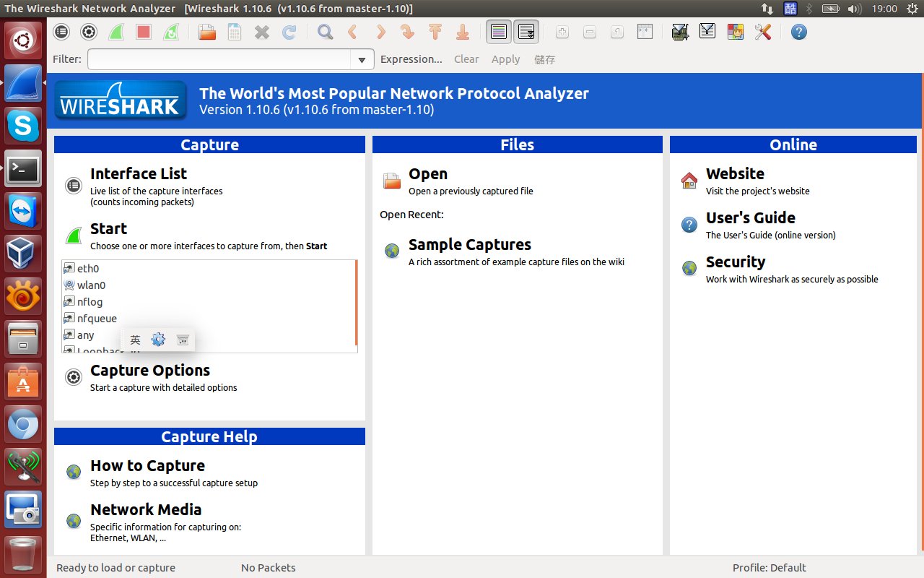Open the network indicator in the top panel
The height and width of the screenshot is (578, 924).
tap(767, 9)
